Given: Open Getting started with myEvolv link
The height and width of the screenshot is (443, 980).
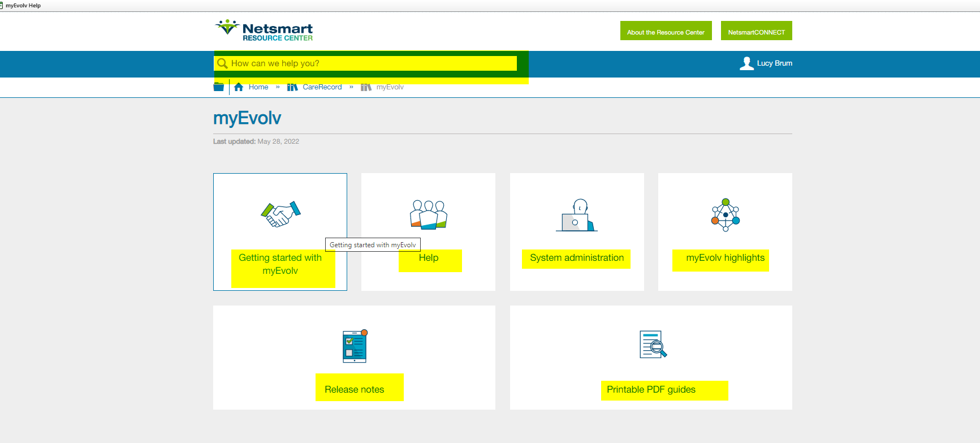Looking at the screenshot, I should point(280,264).
